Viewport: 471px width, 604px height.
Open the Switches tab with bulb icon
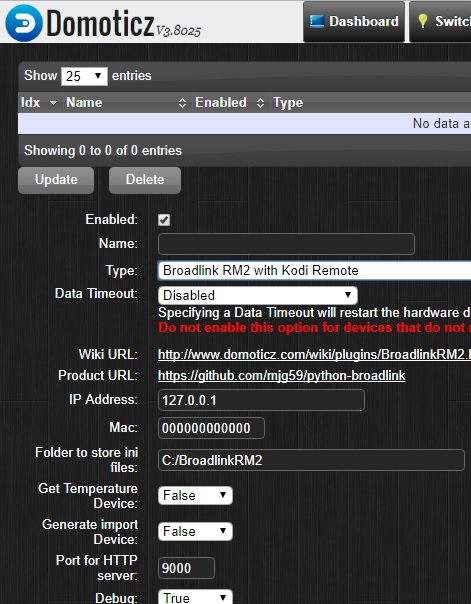[x=441, y=22]
